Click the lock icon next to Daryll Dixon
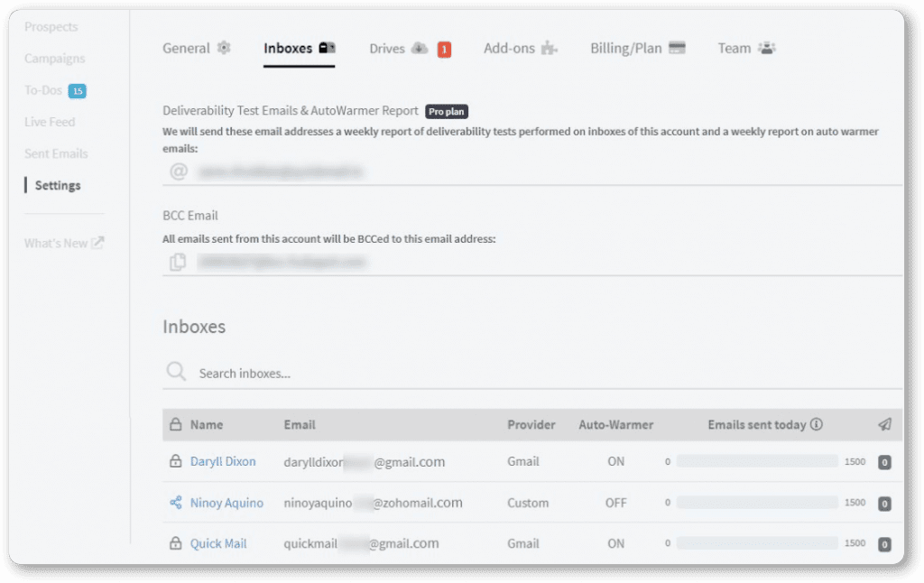 pyautogui.click(x=175, y=461)
